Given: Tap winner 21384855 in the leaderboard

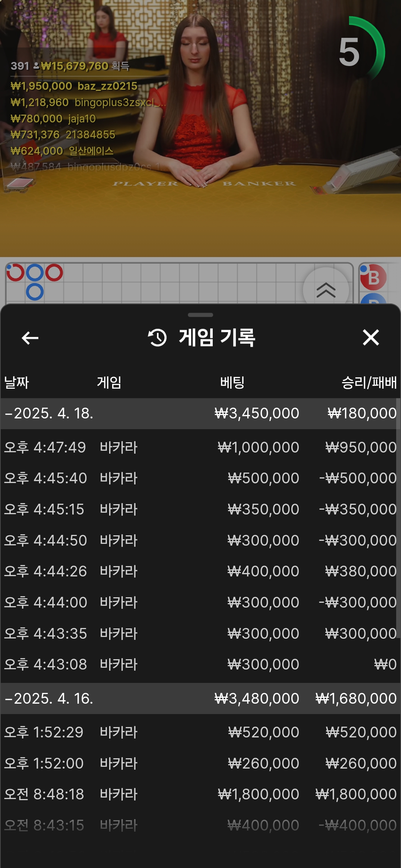Looking at the screenshot, I should 63,135.
